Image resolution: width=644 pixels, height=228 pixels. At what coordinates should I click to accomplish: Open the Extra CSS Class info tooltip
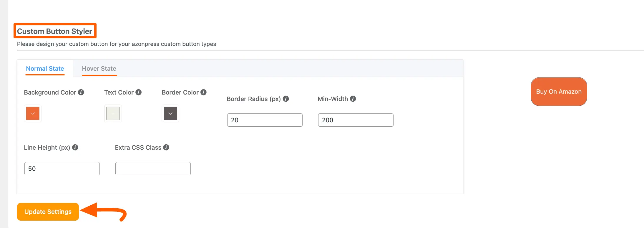[166, 147]
